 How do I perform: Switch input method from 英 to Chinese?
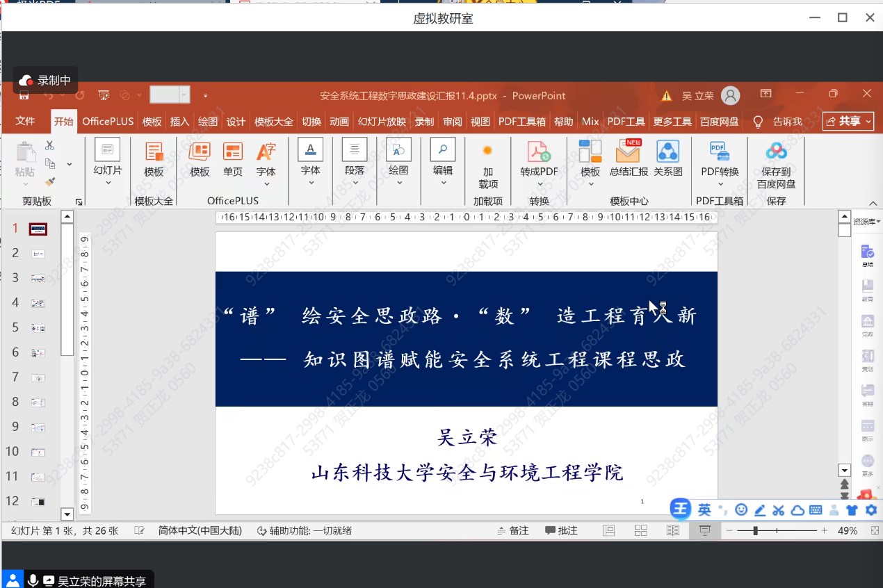(x=704, y=509)
